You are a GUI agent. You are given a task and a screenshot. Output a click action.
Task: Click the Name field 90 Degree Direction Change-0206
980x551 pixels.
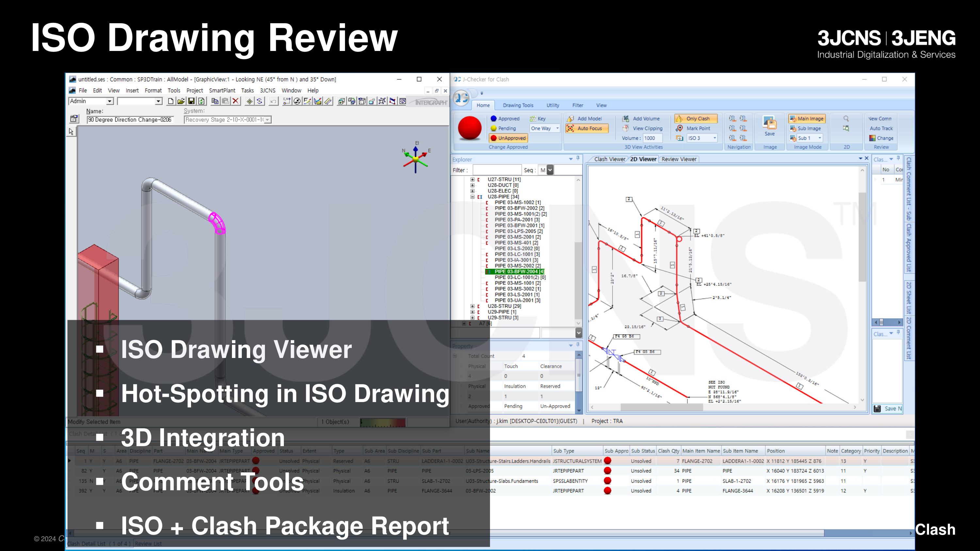click(x=130, y=120)
